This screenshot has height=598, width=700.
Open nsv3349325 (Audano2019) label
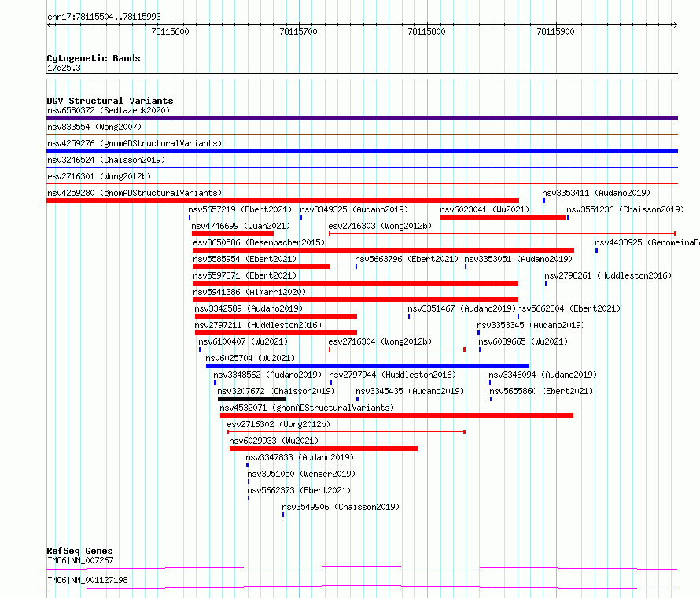354,209
